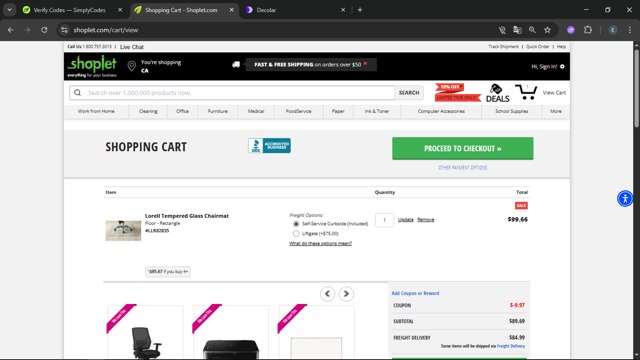Open the Hi, Sign in! account dropdown
The width and height of the screenshot is (640, 360).
[x=548, y=66]
